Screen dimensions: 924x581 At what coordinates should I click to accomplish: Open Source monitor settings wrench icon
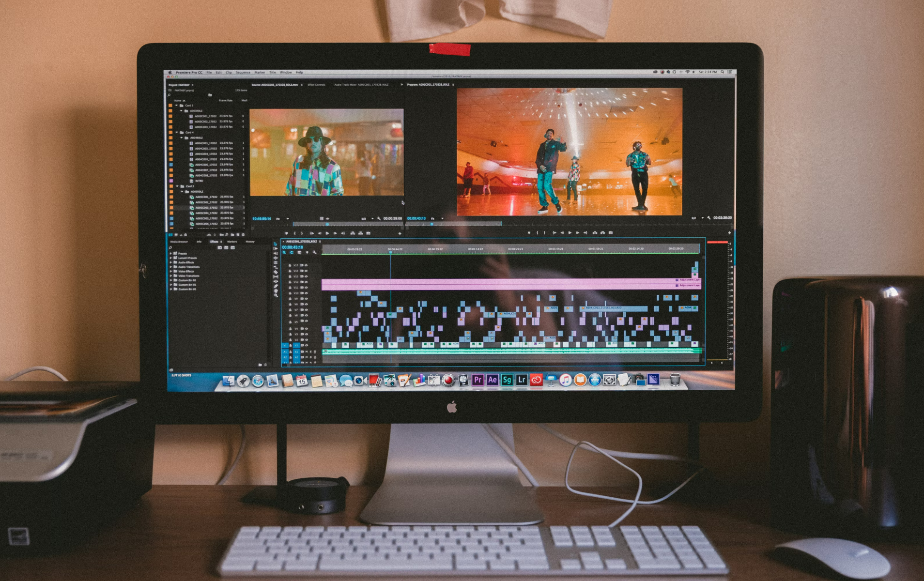pyautogui.click(x=379, y=218)
